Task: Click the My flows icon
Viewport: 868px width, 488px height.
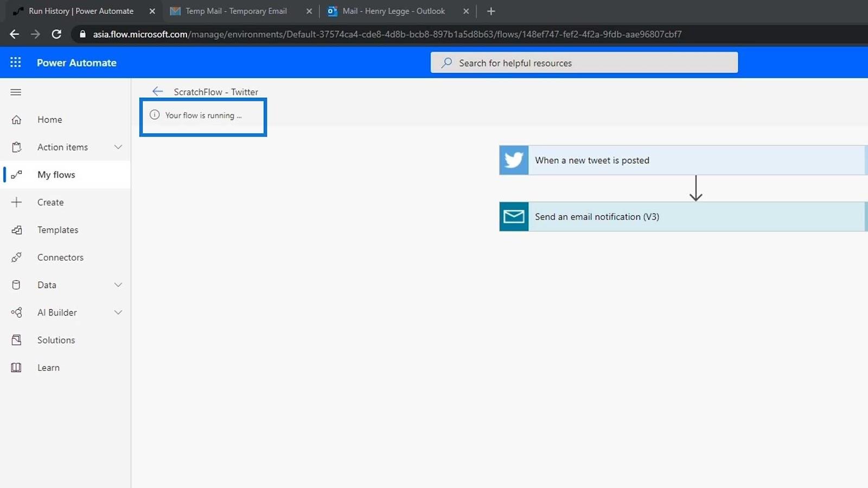Action: (16, 175)
